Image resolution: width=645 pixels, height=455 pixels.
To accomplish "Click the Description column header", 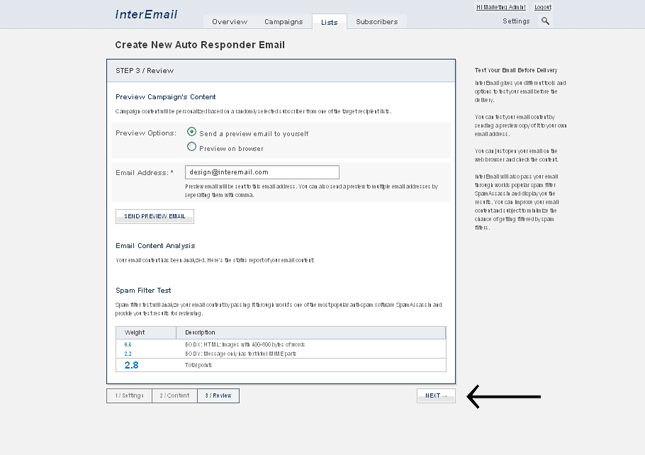I will 200,332.
